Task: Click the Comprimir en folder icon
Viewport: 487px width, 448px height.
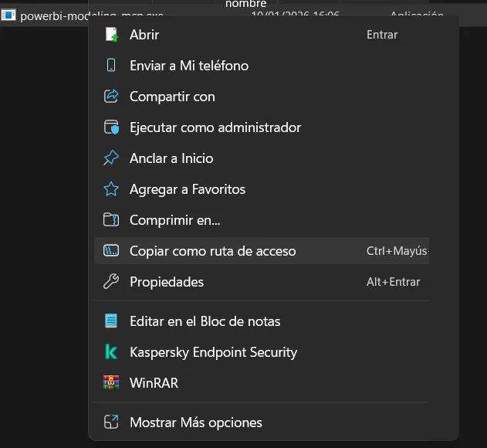Action: (111, 220)
